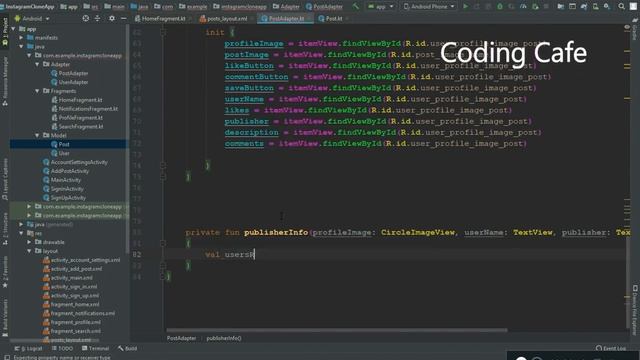Select the User model class in tree

tap(63, 153)
